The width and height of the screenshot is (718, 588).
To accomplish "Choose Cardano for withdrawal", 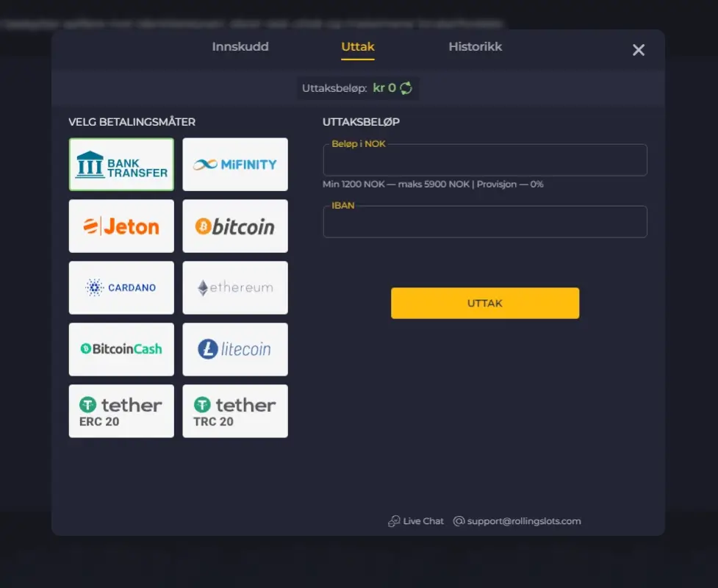I will pos(121,287).
